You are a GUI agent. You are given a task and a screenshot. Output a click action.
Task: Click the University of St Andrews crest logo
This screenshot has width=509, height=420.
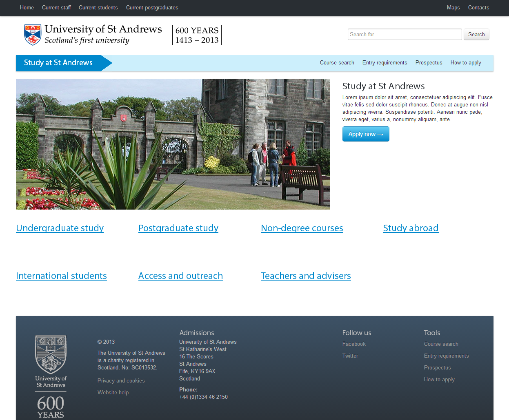point(33,35)
